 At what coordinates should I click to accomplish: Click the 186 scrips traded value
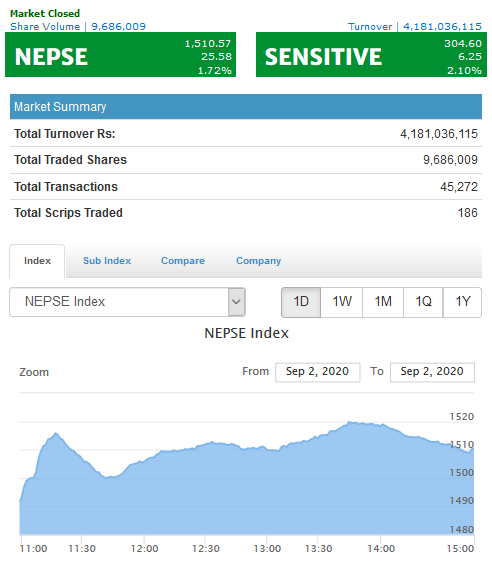pyautogui.click(x=468, y=213)
